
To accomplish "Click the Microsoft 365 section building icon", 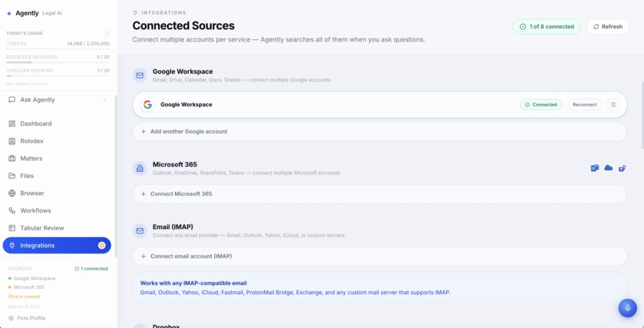I will [x=140, y=169].
